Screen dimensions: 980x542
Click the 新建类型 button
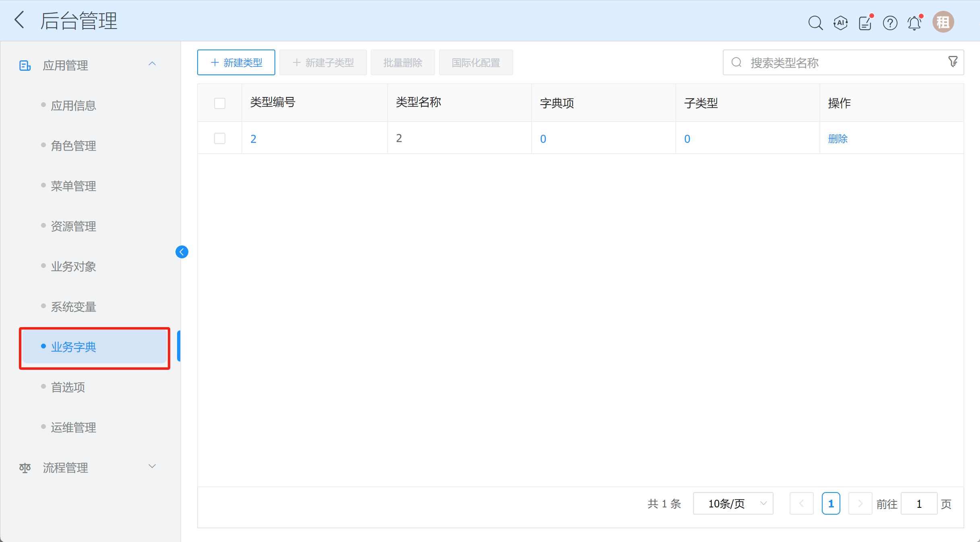(236, 62)
